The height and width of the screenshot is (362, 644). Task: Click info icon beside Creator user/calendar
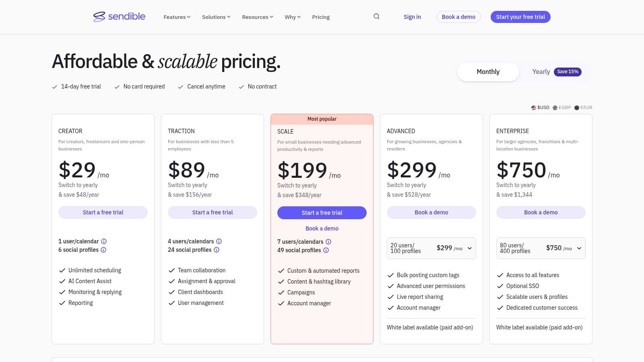click(x=104, y=241)
